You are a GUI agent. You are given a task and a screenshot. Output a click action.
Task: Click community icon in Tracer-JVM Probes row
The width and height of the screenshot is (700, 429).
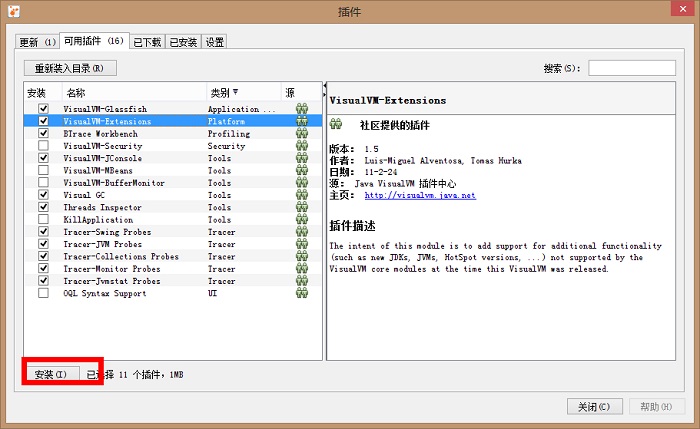tap(302, 244)
